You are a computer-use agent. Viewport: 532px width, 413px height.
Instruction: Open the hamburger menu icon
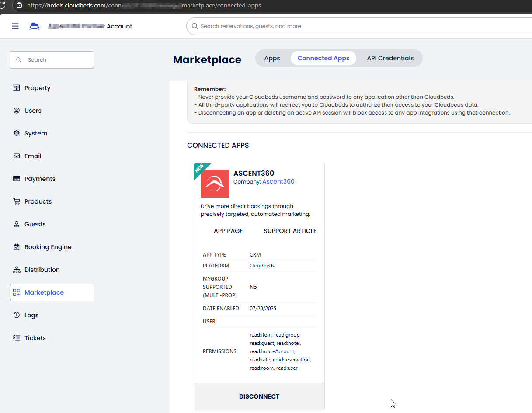[15, 26]
